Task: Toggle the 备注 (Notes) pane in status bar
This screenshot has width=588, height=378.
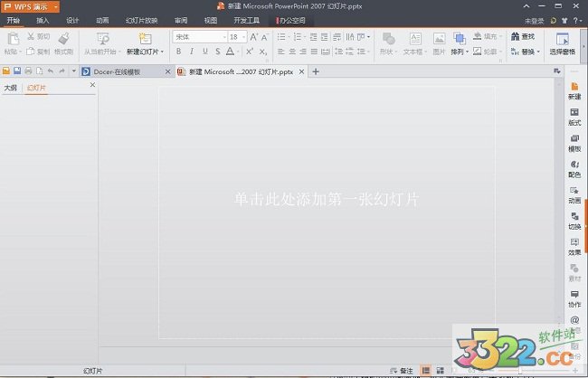Action: click(x=402, y=371)
